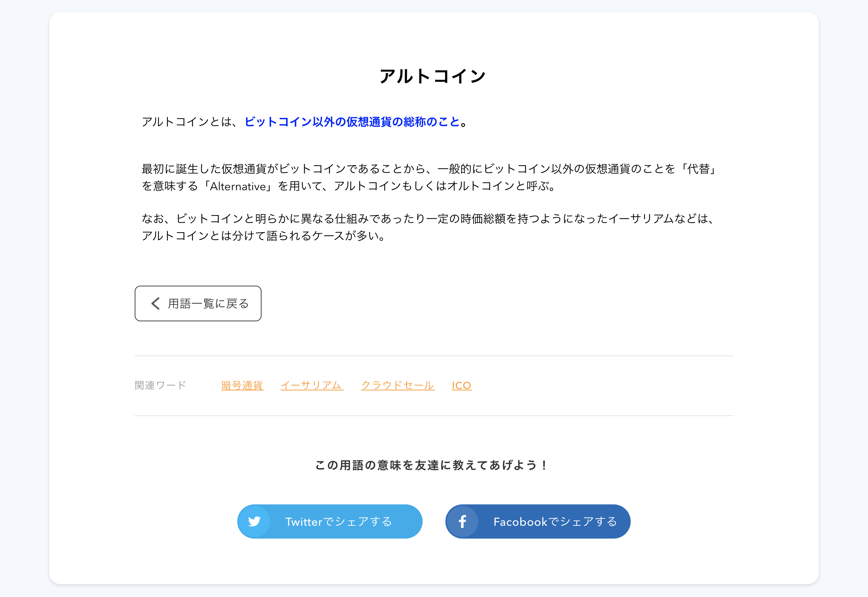Click the アルトコイン page title

click(x=433, y=76)
